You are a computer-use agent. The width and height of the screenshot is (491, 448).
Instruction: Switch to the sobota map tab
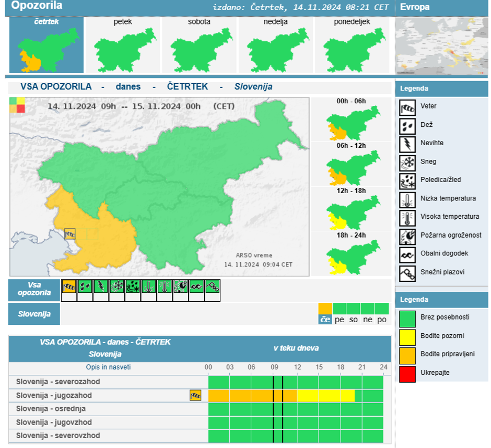coord(199,46)
